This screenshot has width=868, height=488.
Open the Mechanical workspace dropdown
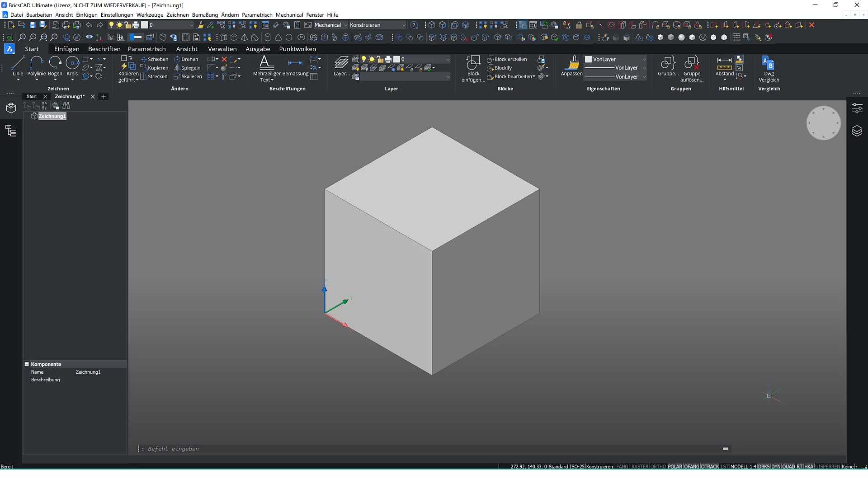click(x=331, y=25)
